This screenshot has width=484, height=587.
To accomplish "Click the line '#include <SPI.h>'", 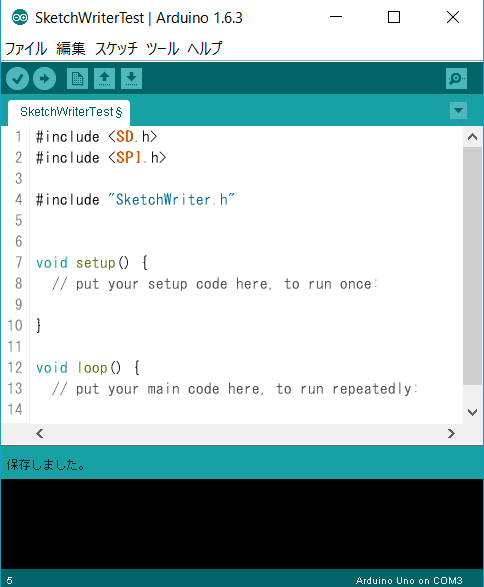I will coord(101,158).
